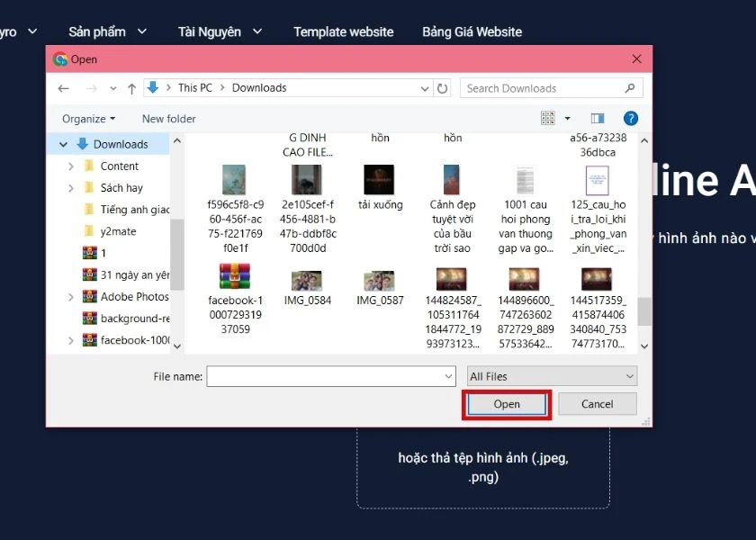Image resolution: width=756 pixels, height=540 pixels.
Task: Go up one folder level arrow
Action: tap(131, 89)
